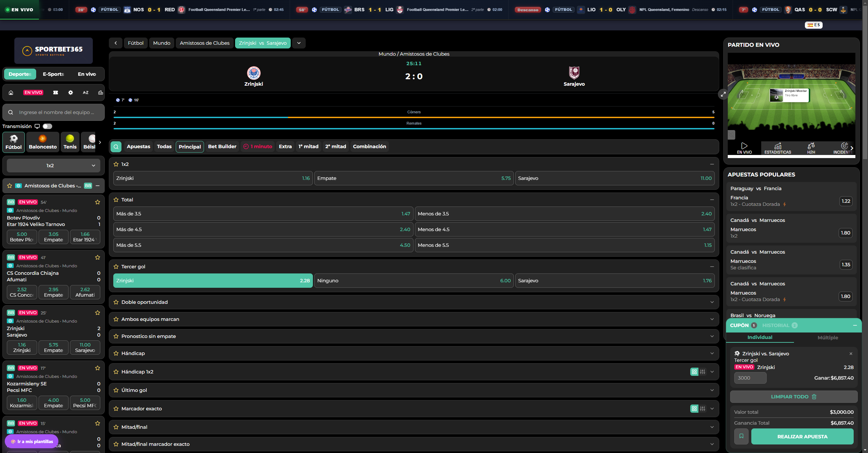Click the REALIZAR APUESTA button
Screen dimensions: 868x453
point(802,436)
